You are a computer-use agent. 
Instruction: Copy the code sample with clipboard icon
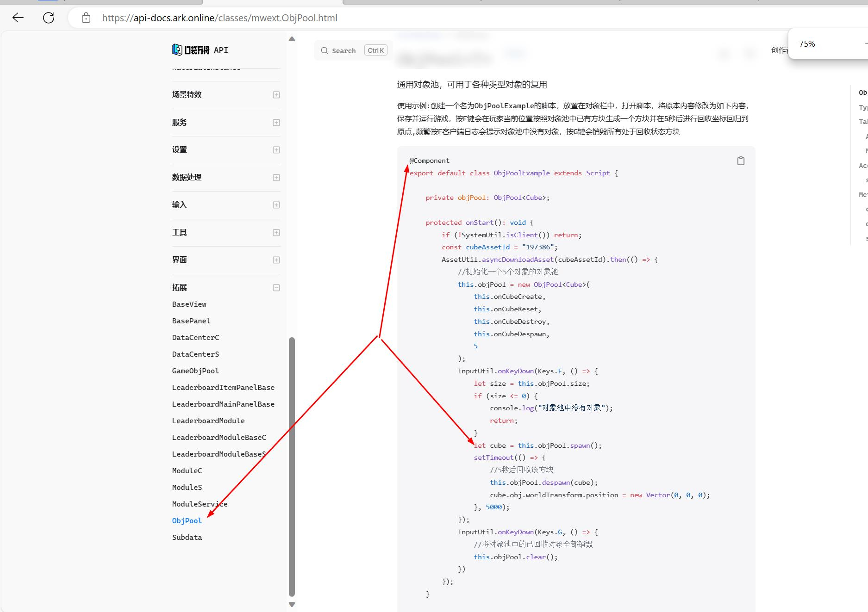pyautogui.click(x=741, y=161)
